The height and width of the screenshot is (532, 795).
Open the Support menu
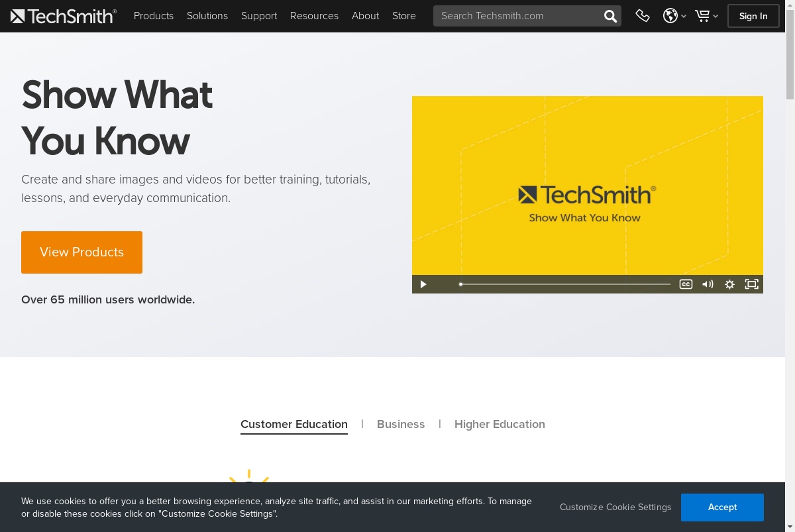(x=259, y=16)
